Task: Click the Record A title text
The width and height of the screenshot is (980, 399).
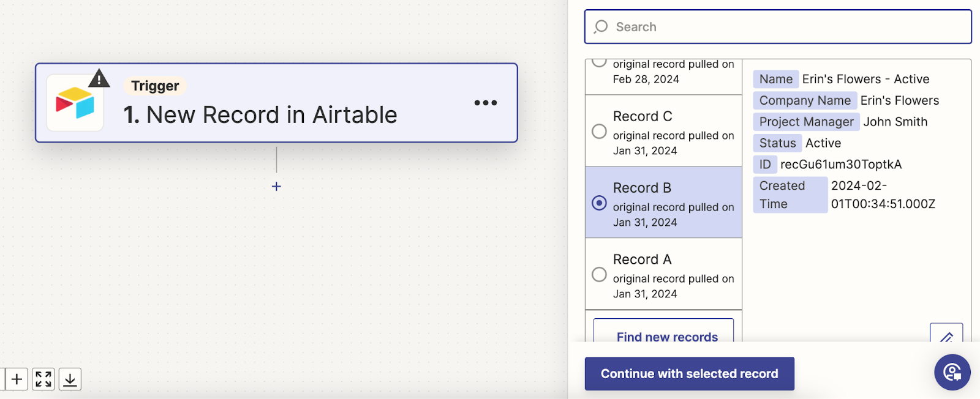Action: click(643, 259)
